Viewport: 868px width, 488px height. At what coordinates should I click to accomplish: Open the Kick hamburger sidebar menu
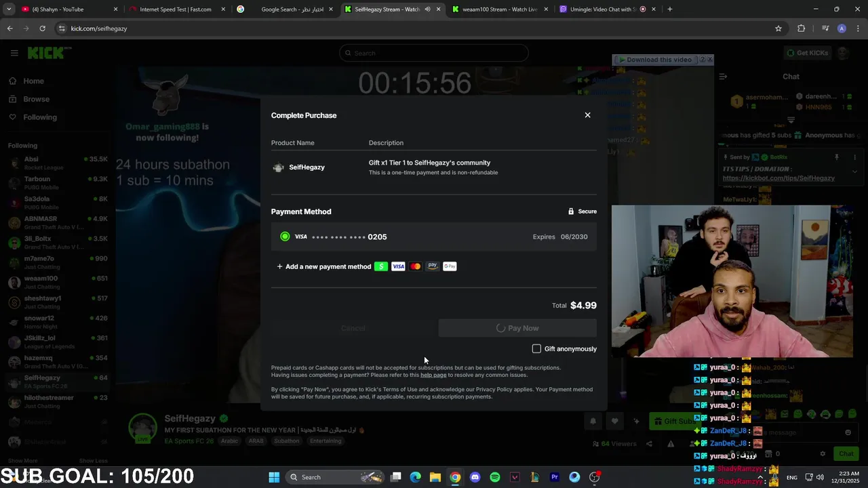pyautogui.click(x=14, y=53)
